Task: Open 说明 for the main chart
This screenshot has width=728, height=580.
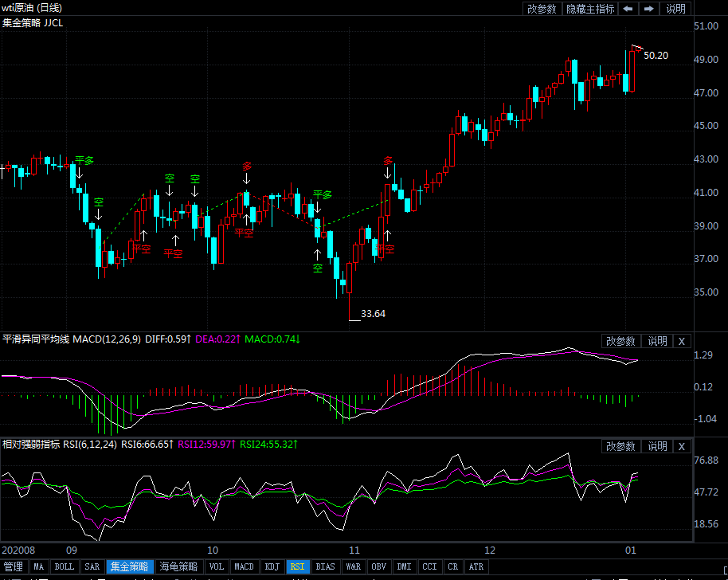Action: click(675, 9)
